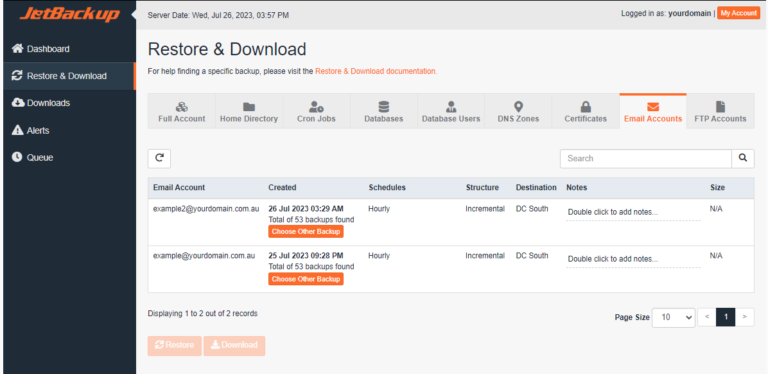Screen dimensions: 768x374
Task: Click the JetBackup logo
Action: click(70, 14)
